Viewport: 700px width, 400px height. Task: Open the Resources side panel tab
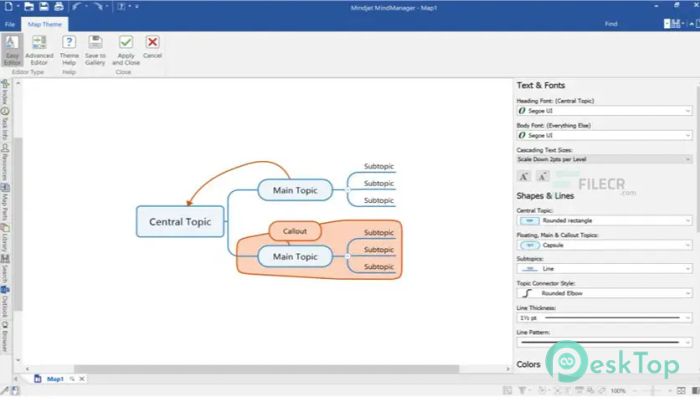click(5, 162)
